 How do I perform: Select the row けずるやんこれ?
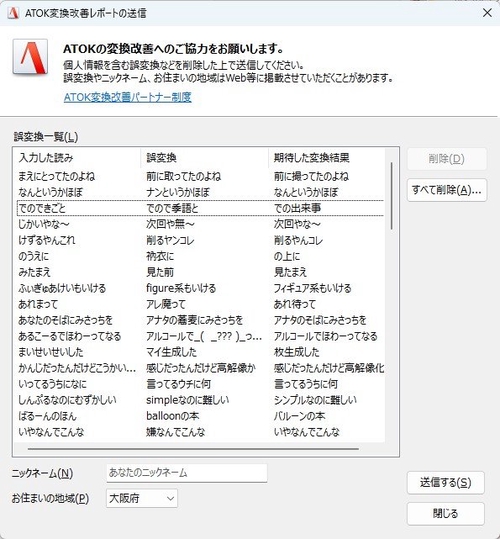tap(200, 240)
